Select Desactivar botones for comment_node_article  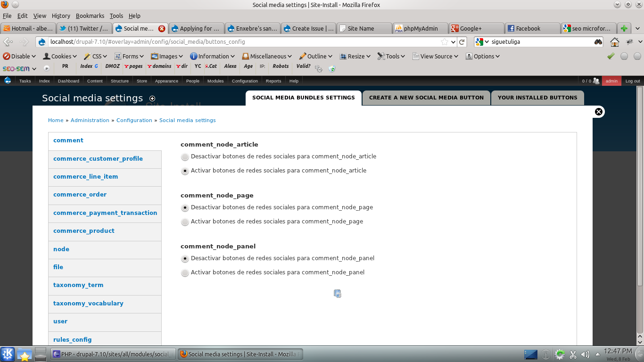point(185,157)
